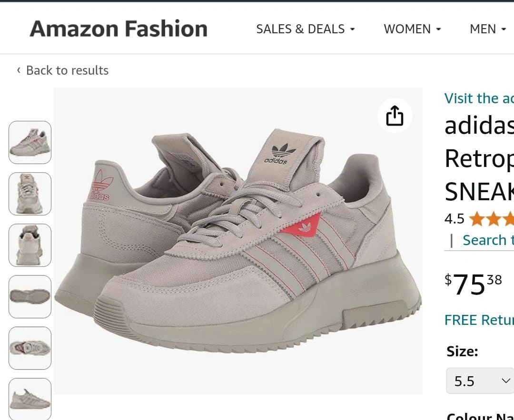Select the front-view shoe thumbnail
This screenshot has height=420, width=514.
[30, 194]
